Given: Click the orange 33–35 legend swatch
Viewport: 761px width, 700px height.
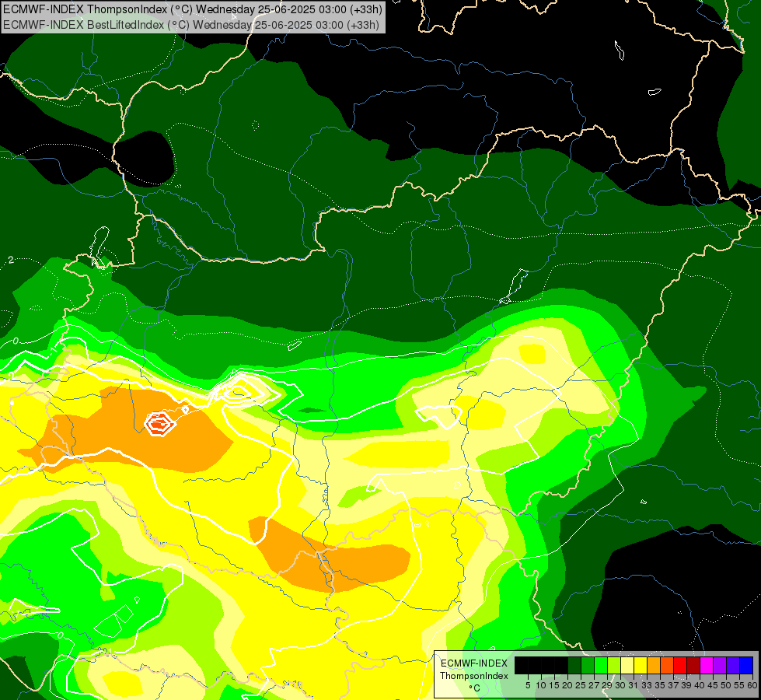Looking at the screenshot, I should (x=654, y=665).
